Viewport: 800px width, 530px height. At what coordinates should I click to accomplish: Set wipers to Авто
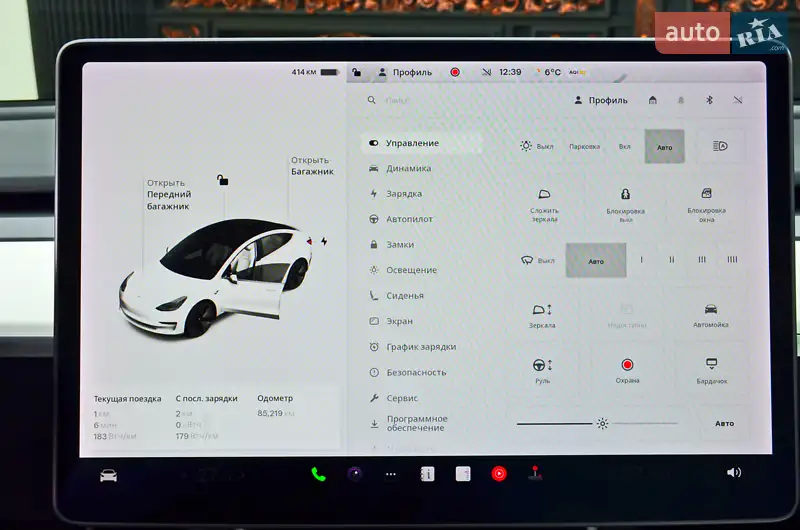[596, 261]
